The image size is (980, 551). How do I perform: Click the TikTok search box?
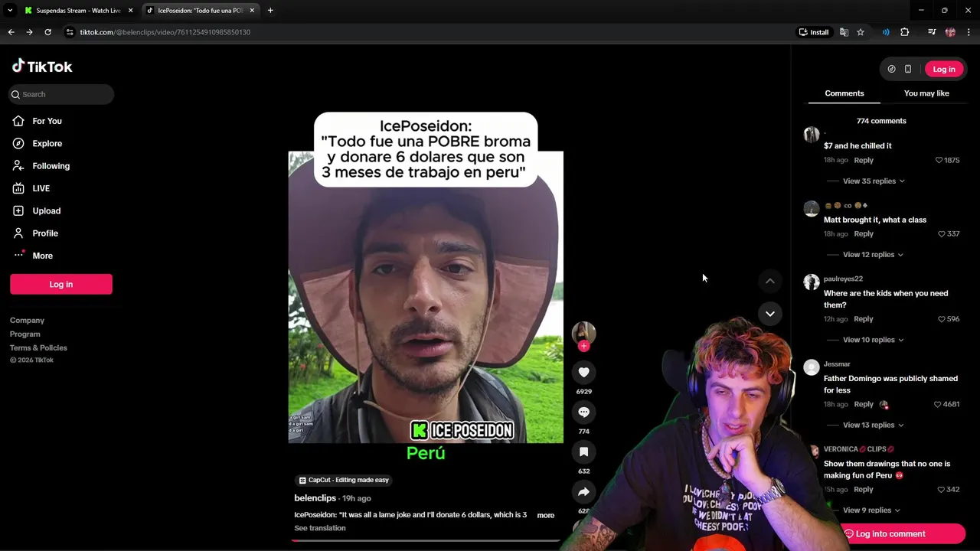pyautogui.click(x=61, y=94)
